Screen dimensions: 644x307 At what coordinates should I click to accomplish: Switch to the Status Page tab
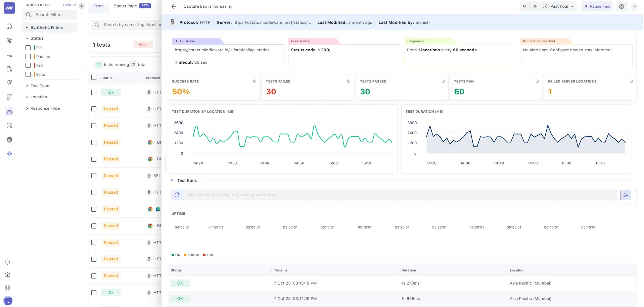click(125, 6)
